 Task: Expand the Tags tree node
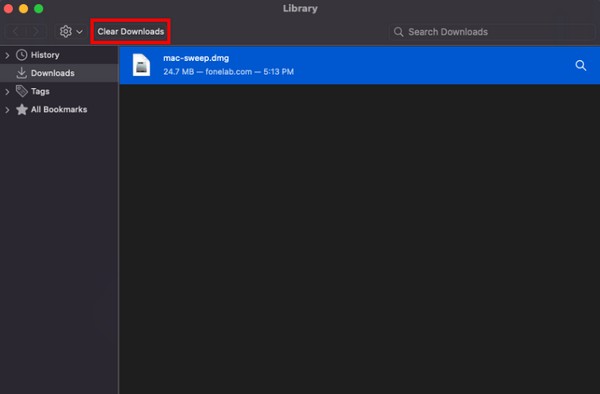tap(7, 92)
